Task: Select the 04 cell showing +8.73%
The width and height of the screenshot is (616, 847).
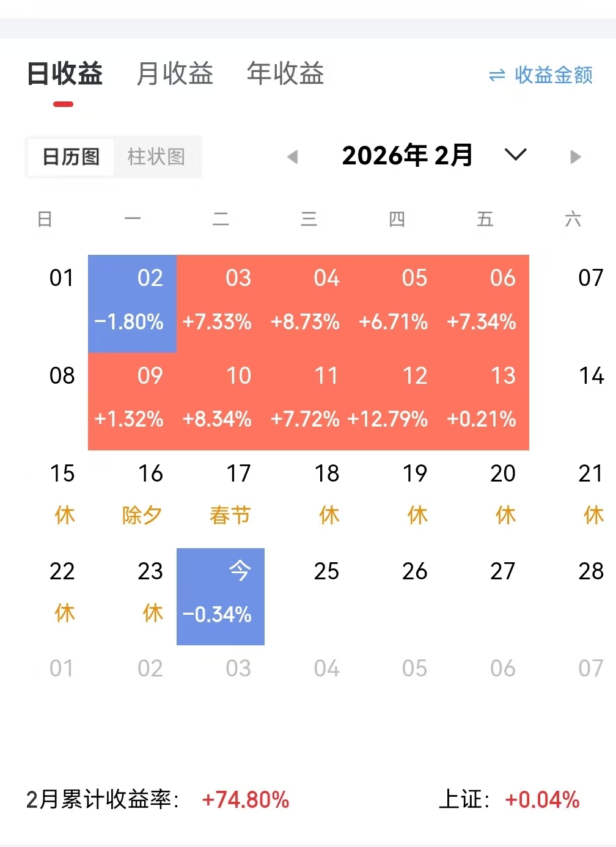Action: [309, 303]
